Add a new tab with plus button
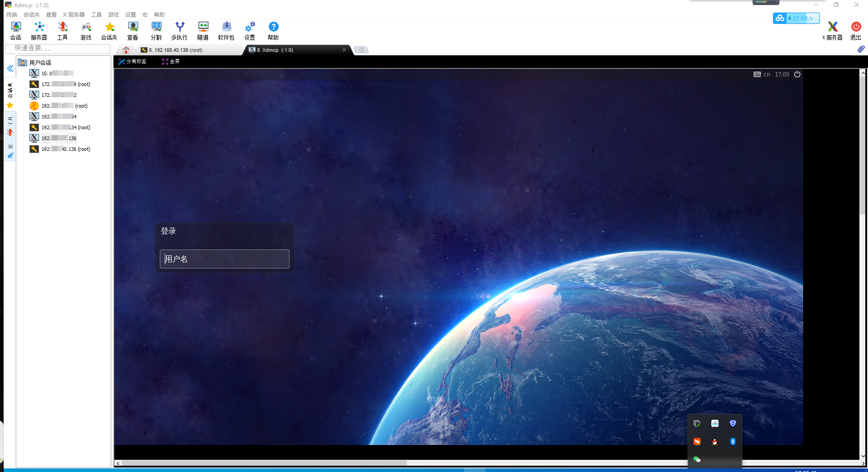Viewport: 868px width, 472px height. [362, 50]
